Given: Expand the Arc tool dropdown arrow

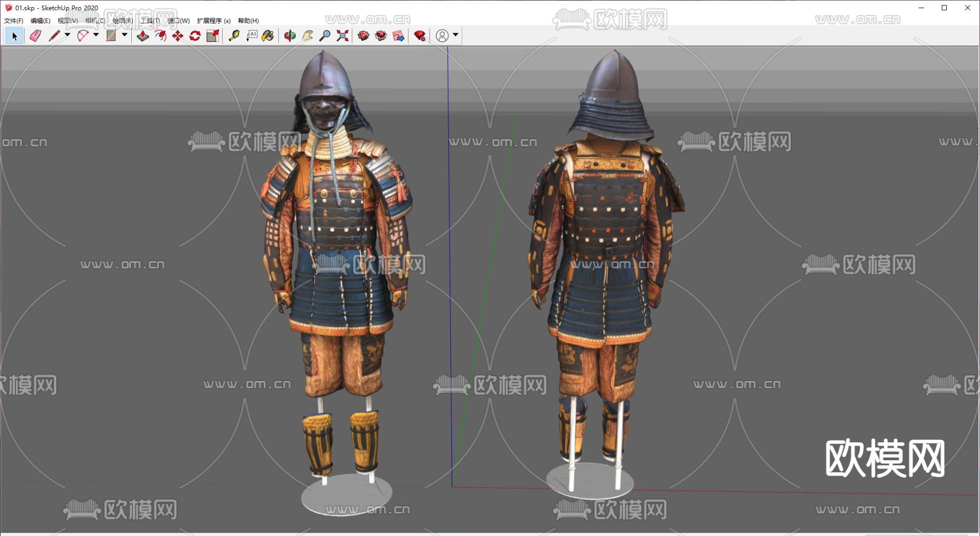Looking at the screenshot, I should click(x=96, y=35).
